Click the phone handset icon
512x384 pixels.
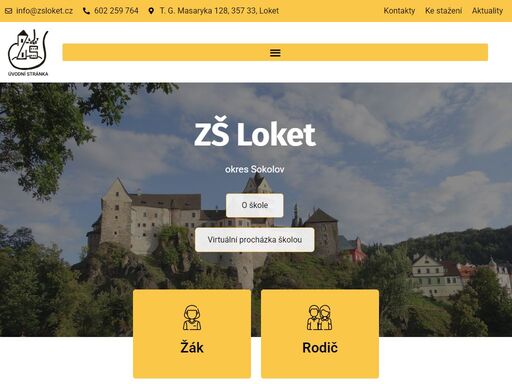[x=86, y=11]
